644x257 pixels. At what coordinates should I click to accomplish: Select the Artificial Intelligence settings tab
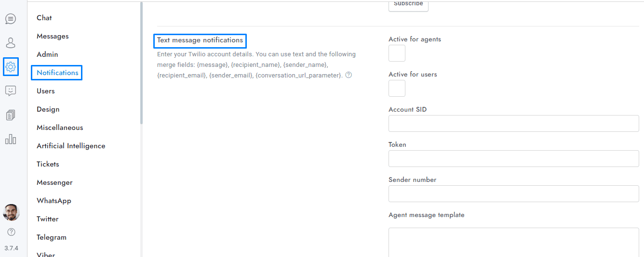pos(71,146)
